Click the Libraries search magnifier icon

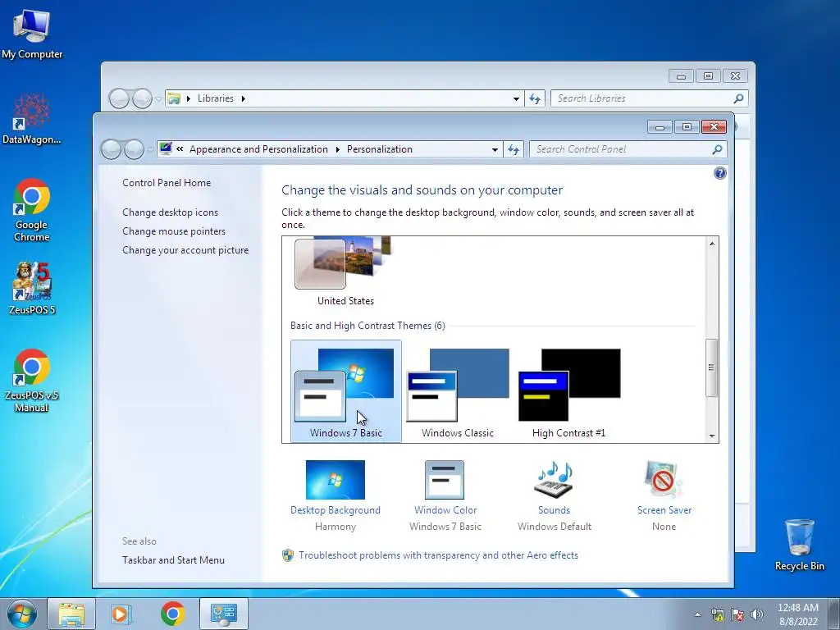738,98
